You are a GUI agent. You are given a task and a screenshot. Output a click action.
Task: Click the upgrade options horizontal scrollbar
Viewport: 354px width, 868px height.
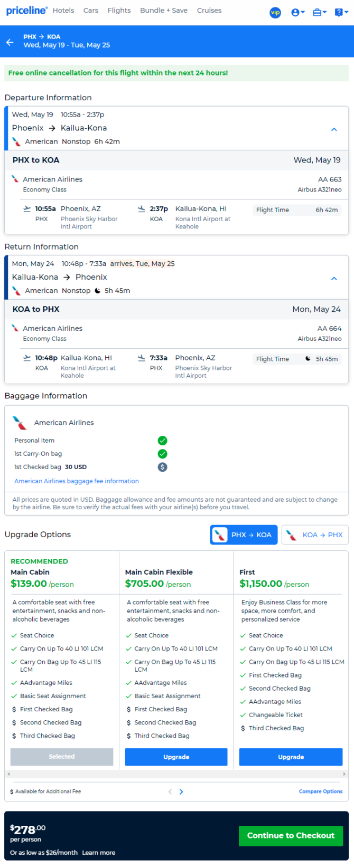tap(176, 774)
